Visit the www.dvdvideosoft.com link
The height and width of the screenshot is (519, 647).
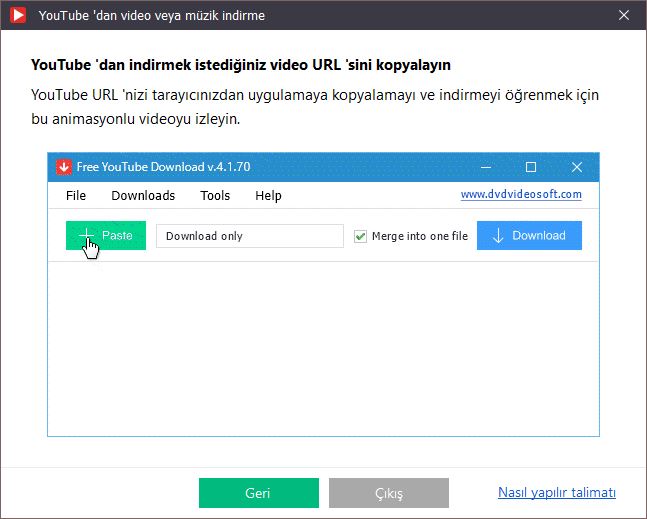click(x=521, y=194)
